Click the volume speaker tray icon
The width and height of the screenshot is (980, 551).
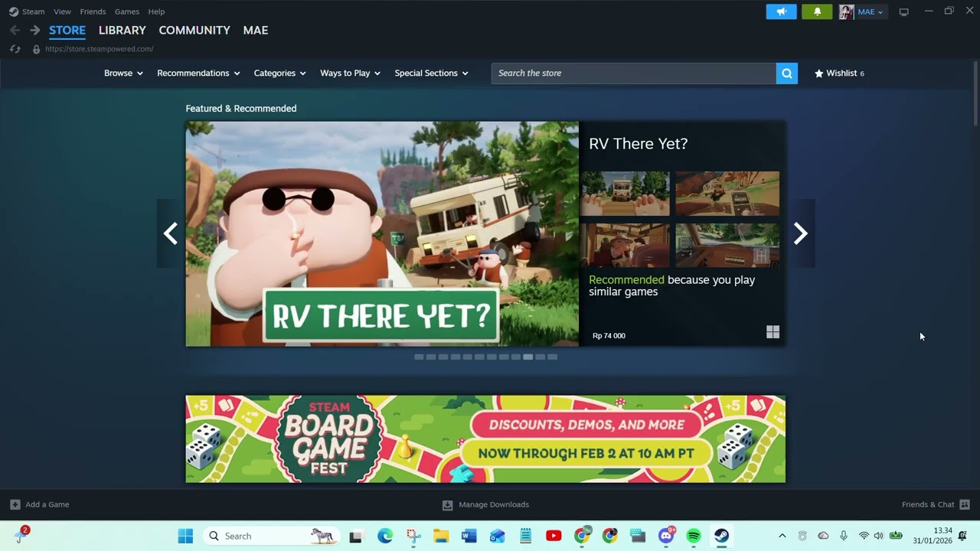click(878, 536)
